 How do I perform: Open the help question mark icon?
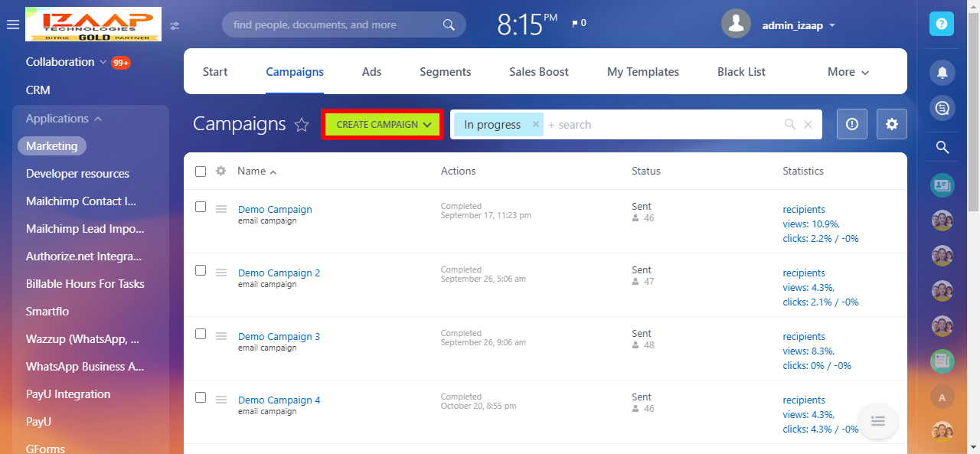coord(942,24)
